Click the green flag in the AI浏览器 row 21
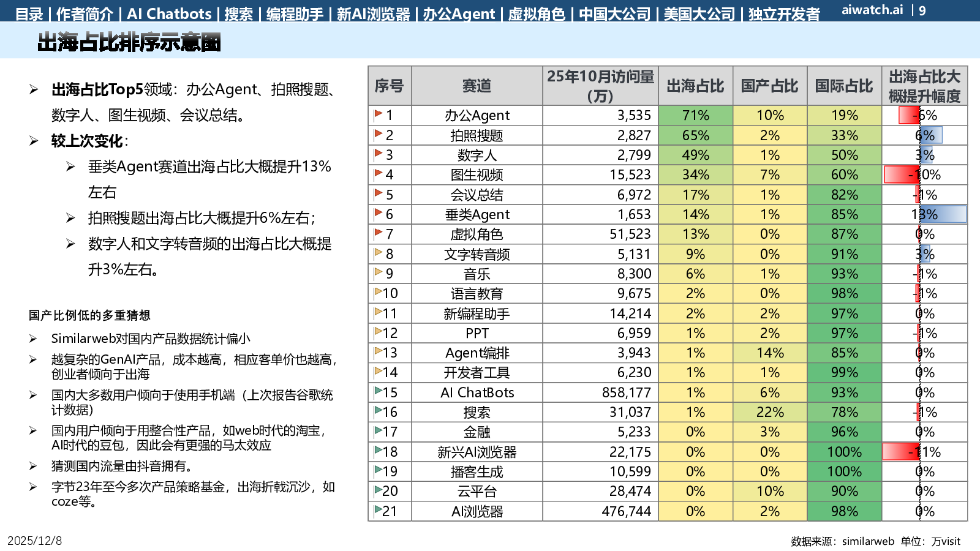 378,510
